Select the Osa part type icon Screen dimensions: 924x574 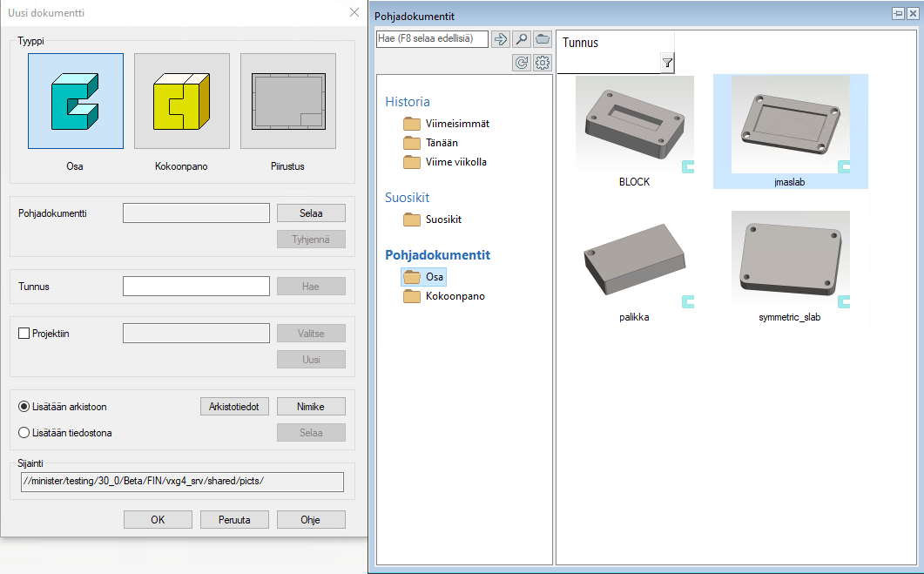[x=76, y=101]
